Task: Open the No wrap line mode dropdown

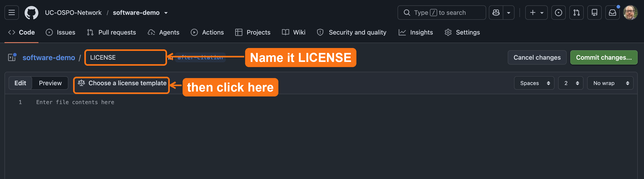Action: coord(610,83)
